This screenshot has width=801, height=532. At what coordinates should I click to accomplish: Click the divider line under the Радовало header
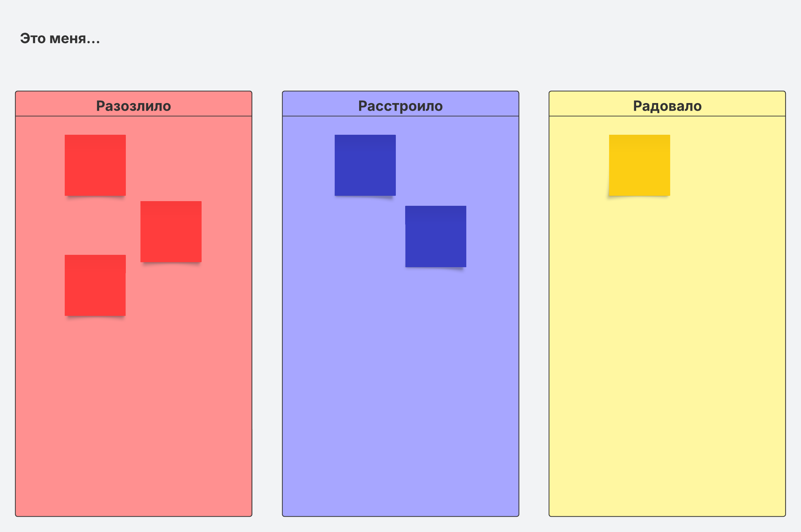pyautogui.click(x=667, y=116)
